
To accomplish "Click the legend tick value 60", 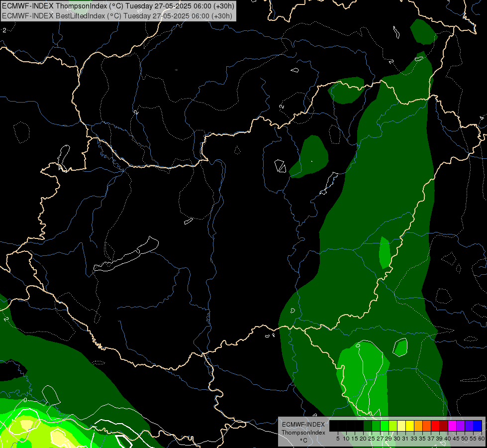I will pos(482,439).
